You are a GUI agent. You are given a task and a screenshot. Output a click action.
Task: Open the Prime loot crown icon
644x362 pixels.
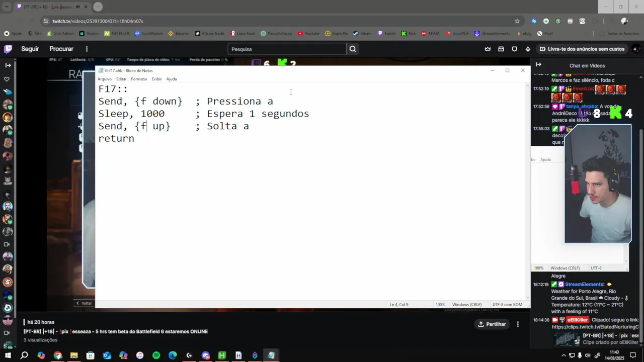tap(488, 49)
